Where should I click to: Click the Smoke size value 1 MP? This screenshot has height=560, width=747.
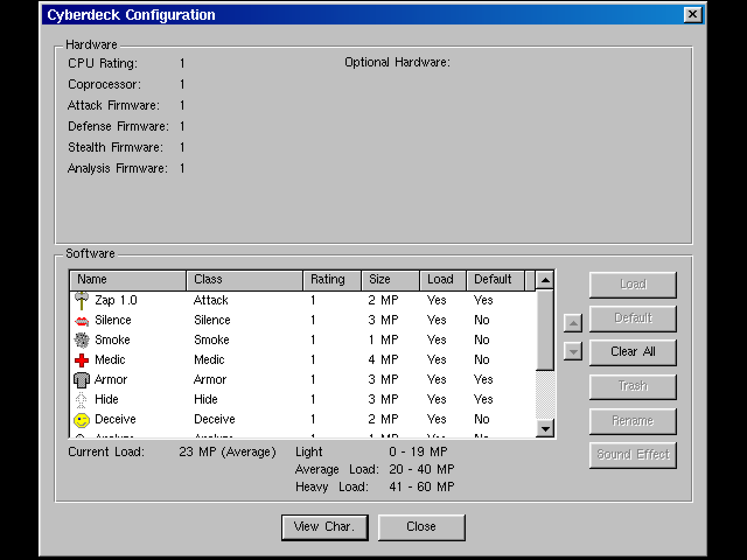click(383, 340)
